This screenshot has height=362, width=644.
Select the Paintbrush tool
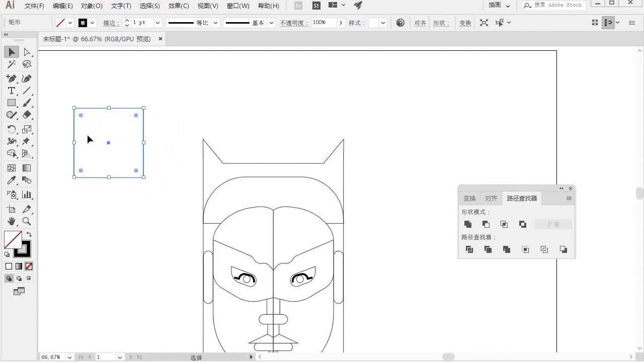[x=27, y=103]
